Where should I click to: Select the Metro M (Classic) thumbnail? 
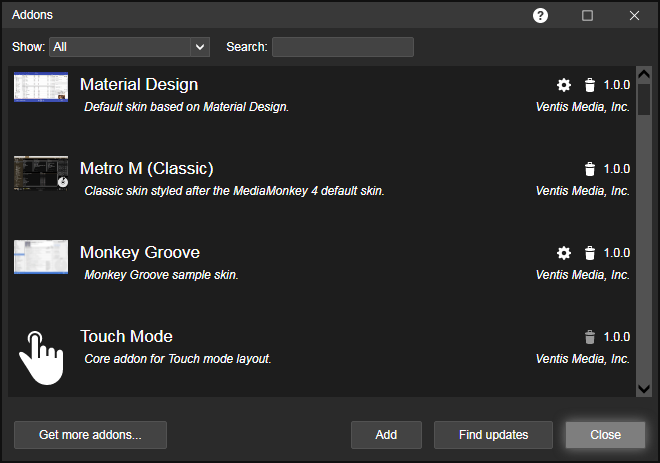41,172
